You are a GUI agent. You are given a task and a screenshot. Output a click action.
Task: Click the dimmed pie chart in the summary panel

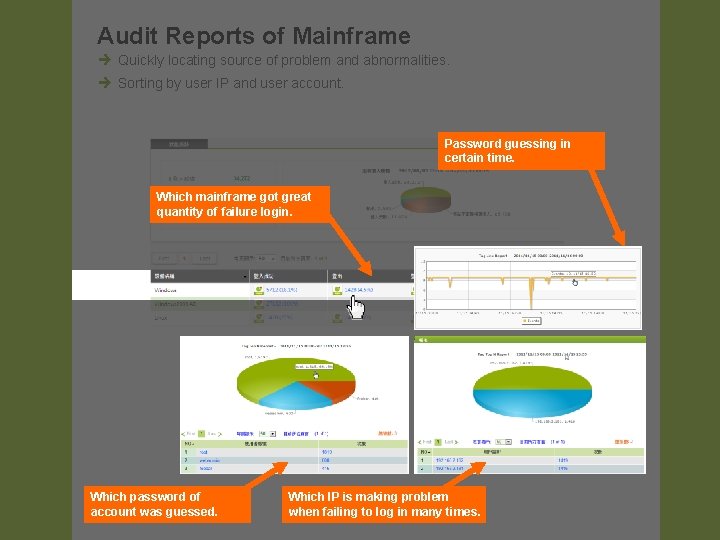[426, 200]
